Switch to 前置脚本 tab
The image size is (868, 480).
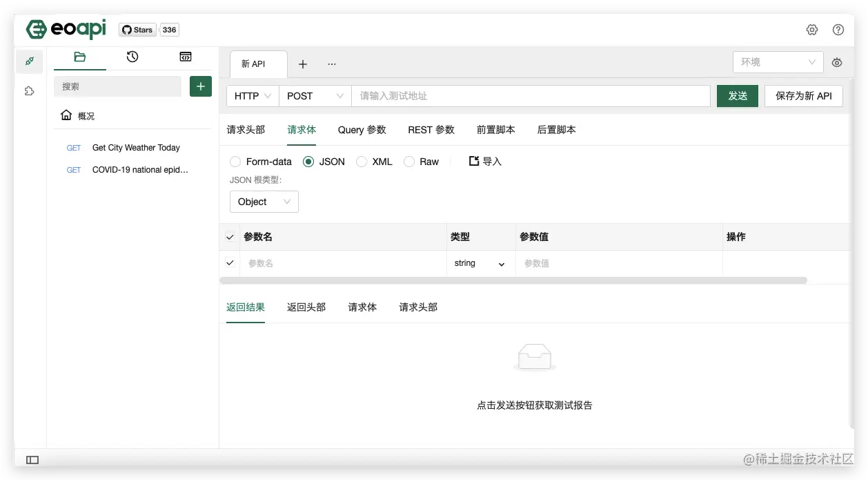click(496, 130)
